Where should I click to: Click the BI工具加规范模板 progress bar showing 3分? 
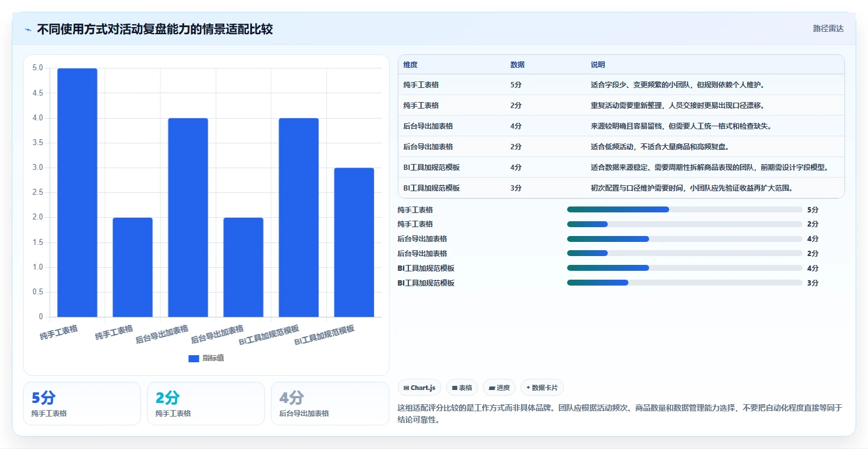click(x=684, y=283)
